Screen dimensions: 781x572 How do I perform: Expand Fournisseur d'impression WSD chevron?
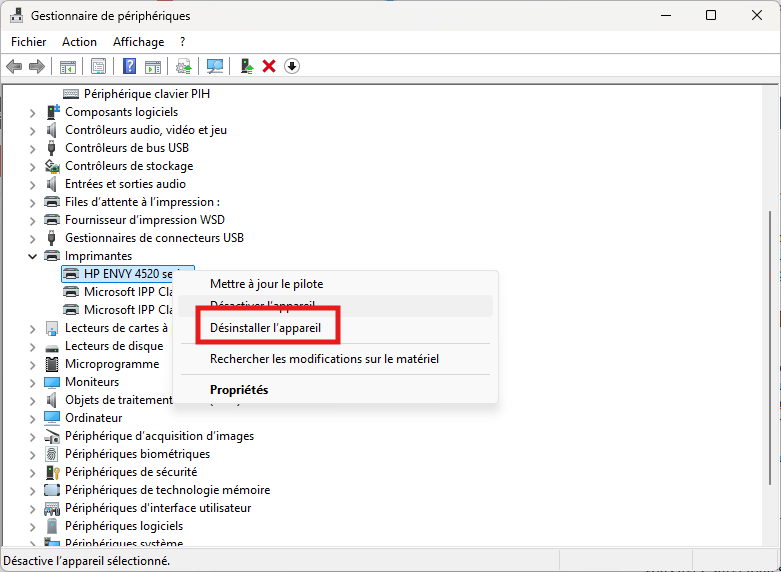pos(32,221)
